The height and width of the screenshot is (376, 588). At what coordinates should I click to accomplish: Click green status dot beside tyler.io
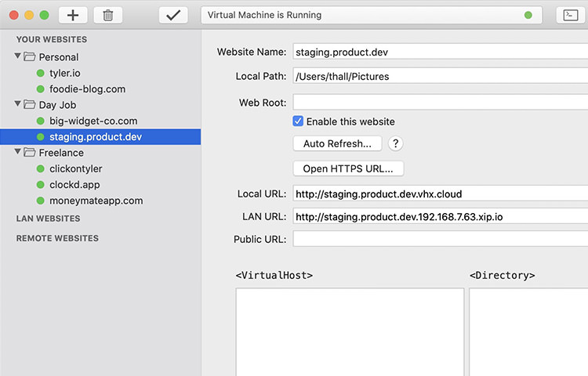(x=41, y=73)
